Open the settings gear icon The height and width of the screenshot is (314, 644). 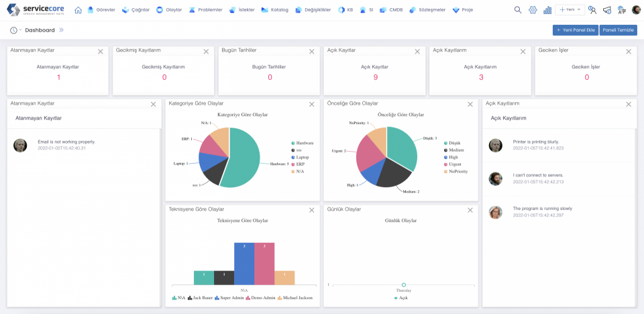pyautogui.click(x=533, y=10)
